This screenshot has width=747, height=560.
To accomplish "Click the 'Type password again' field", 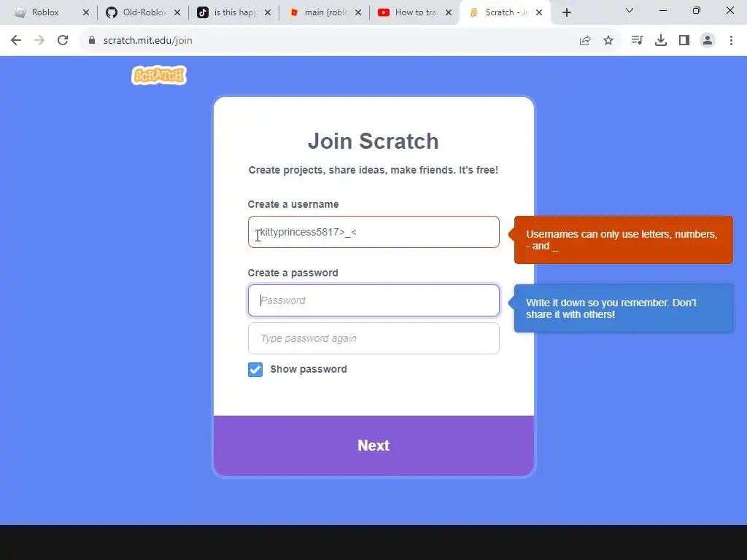I will [373, 338].
